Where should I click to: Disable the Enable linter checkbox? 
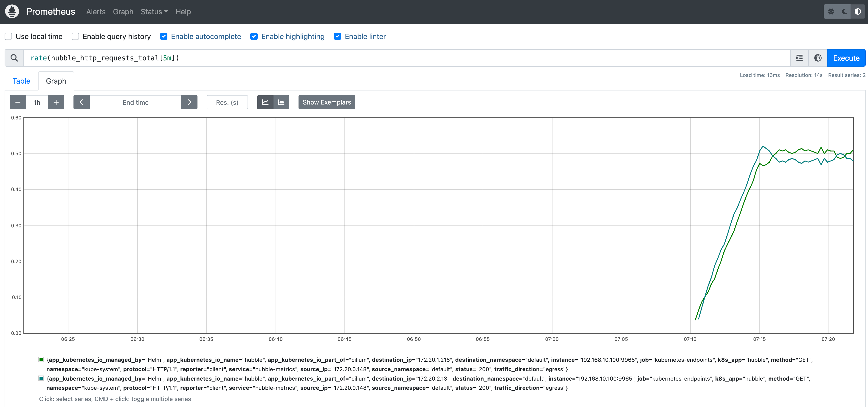click(x=337, y=36)
